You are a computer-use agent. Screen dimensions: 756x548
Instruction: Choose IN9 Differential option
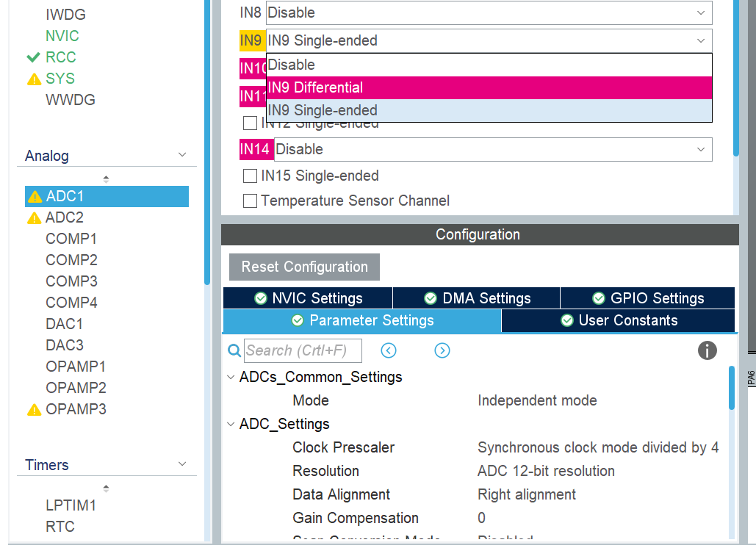[x=489, y=87]
